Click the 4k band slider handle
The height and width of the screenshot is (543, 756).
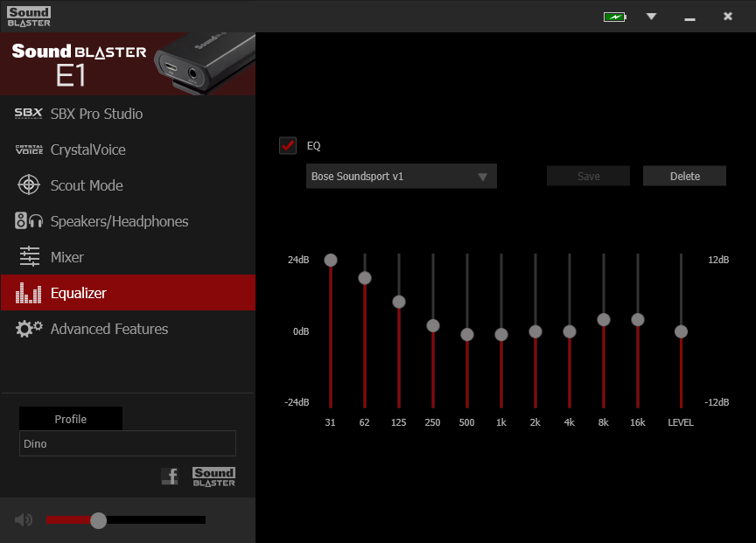570,331
